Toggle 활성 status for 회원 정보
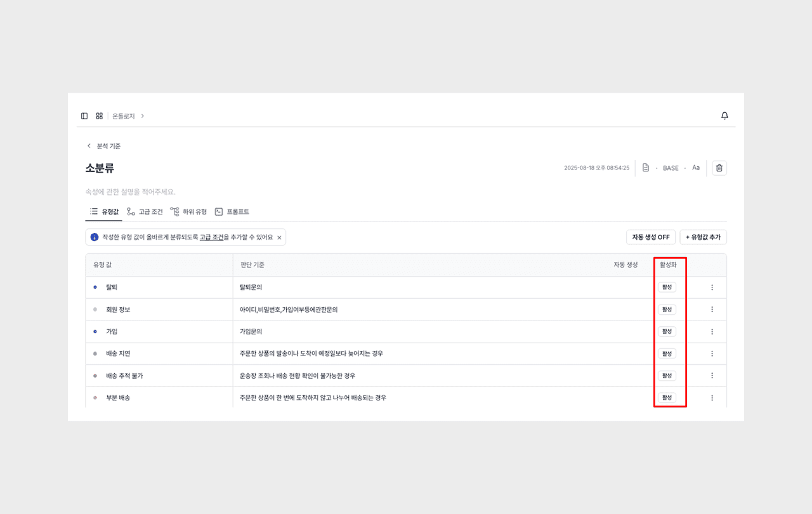This screenshot has height=514, width=812. click(667, 310)
